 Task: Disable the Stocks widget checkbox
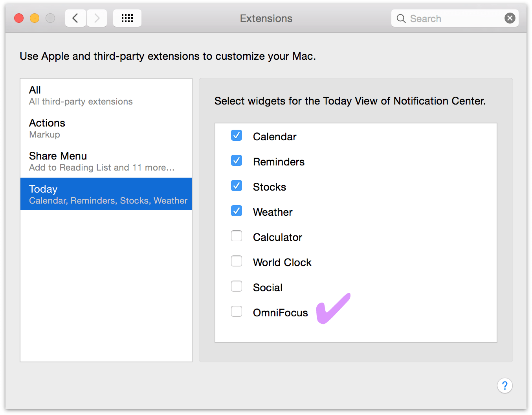coord(237,186)
